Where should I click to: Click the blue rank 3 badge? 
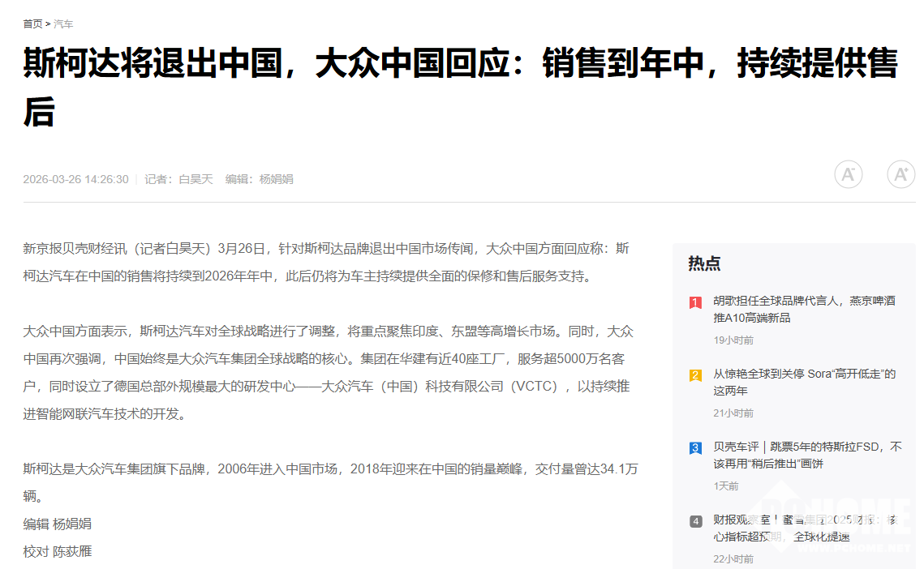[695, 448]
